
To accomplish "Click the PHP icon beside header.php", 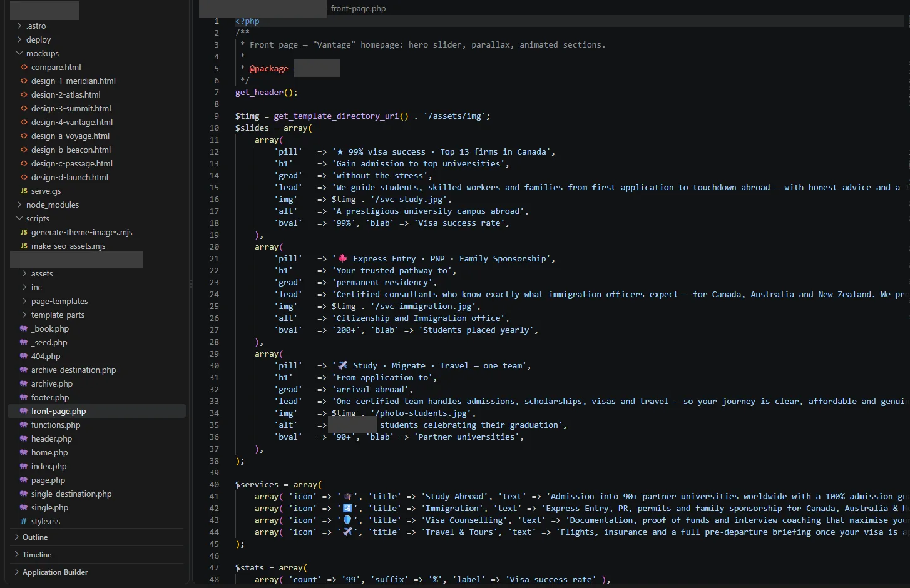I will [x=24, y=438].
